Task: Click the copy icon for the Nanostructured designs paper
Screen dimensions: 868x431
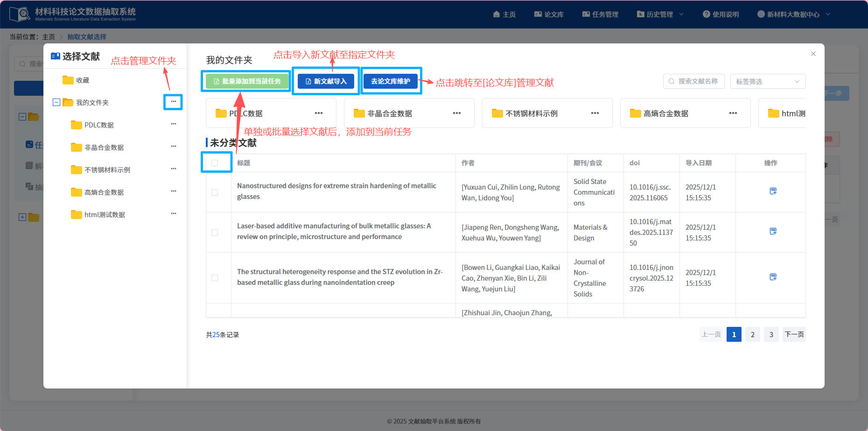Action: tap(773, 191)
